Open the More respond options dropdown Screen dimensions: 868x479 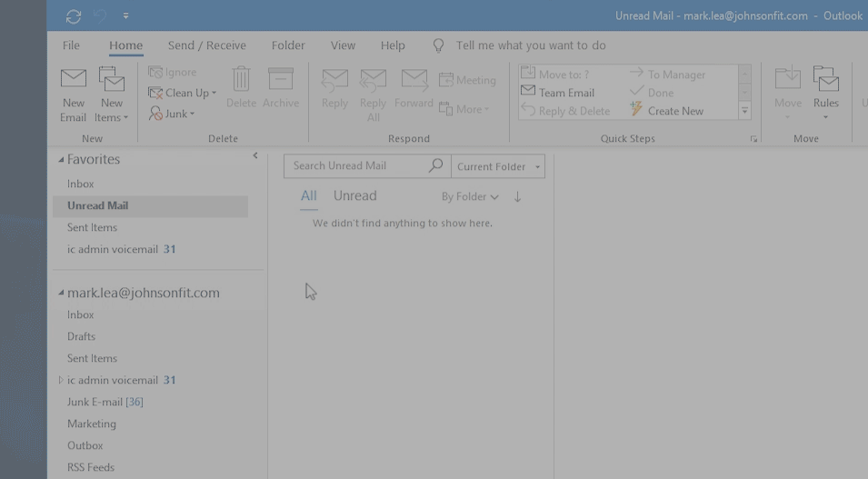[464, 109]
